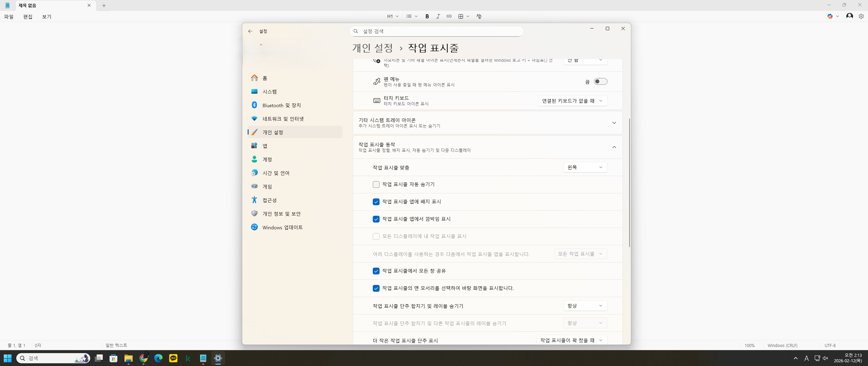Open the 편집 menu

coord(28,17)
